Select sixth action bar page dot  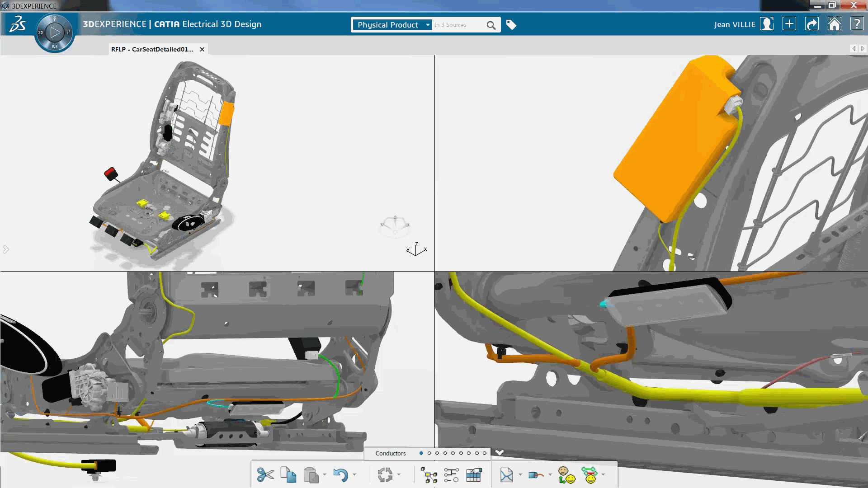[461, 453]
